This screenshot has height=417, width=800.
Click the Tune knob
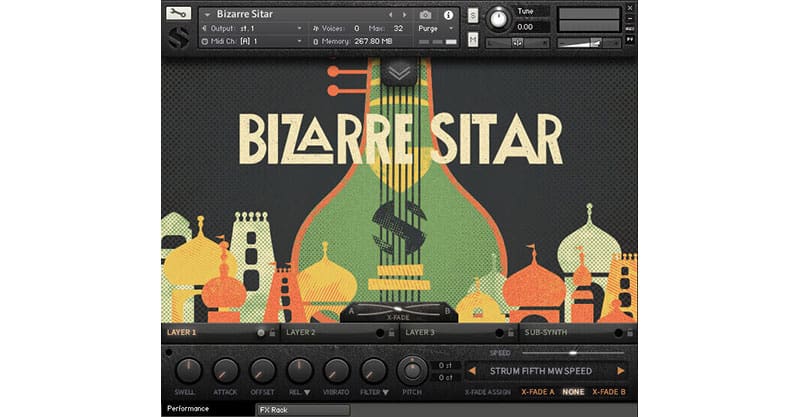tap(498, 19)
